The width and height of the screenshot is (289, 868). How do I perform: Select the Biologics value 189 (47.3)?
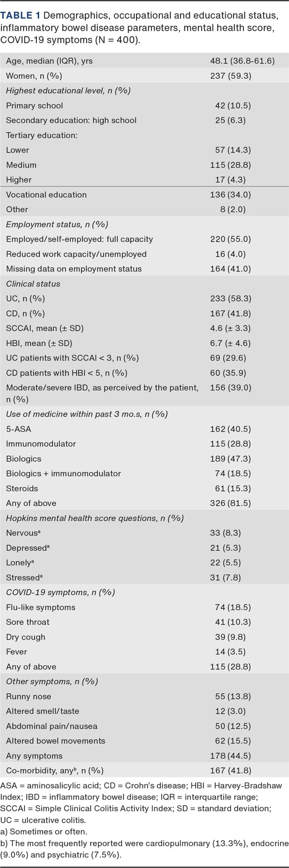(230, 459)
